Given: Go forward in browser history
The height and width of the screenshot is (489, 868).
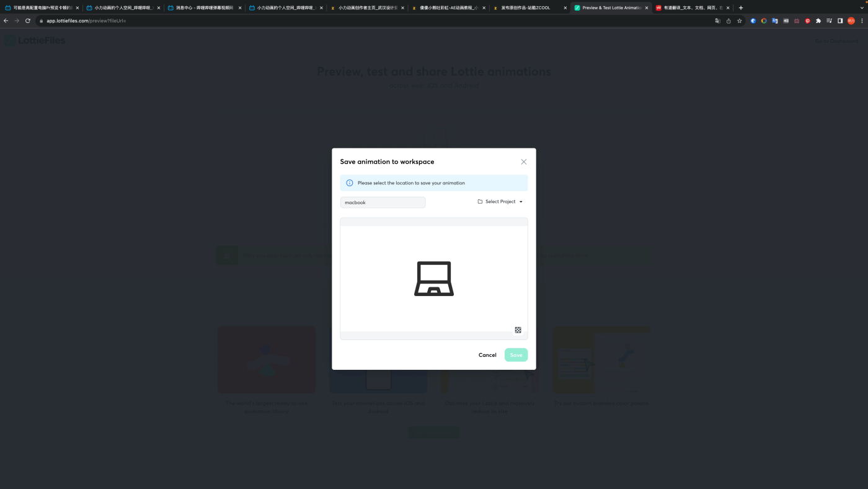Looking at the screenshot, I should pos(17,20).
